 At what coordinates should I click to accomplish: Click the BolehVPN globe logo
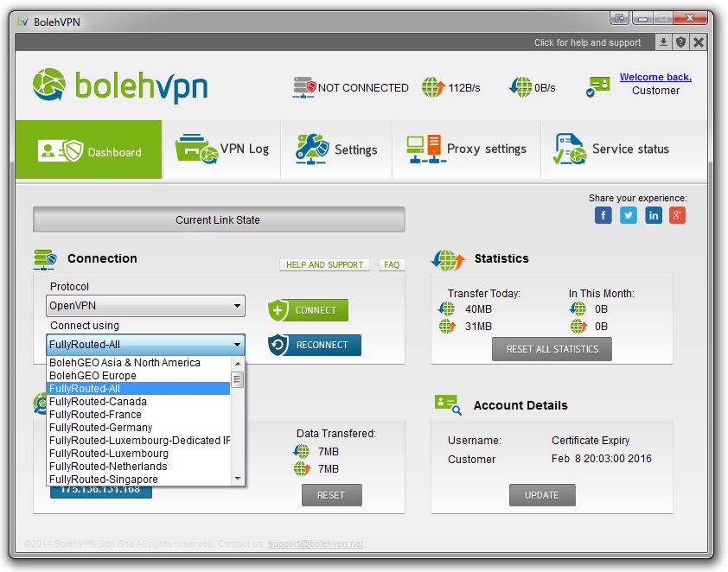49,85
